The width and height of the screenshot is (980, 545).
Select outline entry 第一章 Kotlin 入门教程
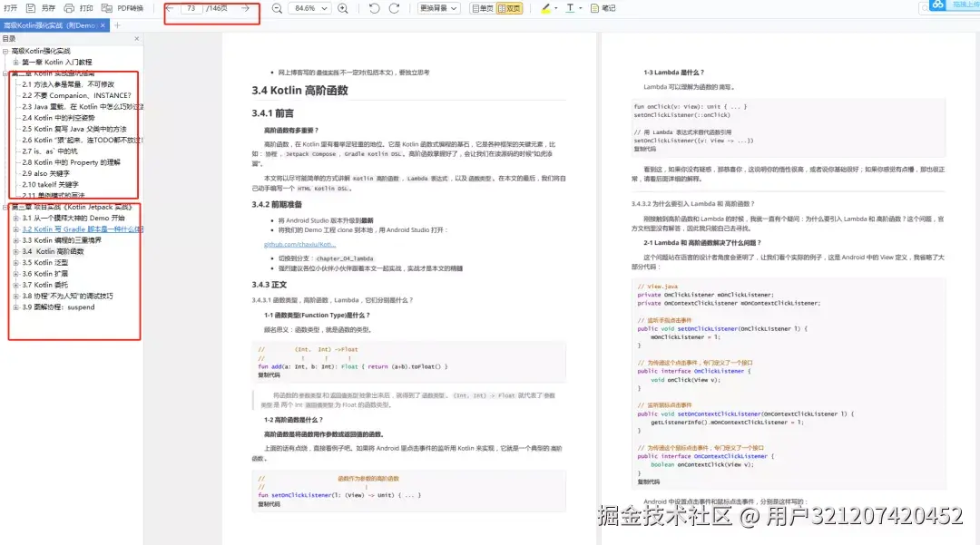[57, 63]
